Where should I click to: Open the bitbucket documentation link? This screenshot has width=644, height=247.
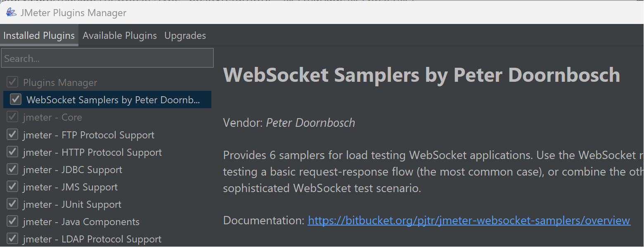pos(469,221)
